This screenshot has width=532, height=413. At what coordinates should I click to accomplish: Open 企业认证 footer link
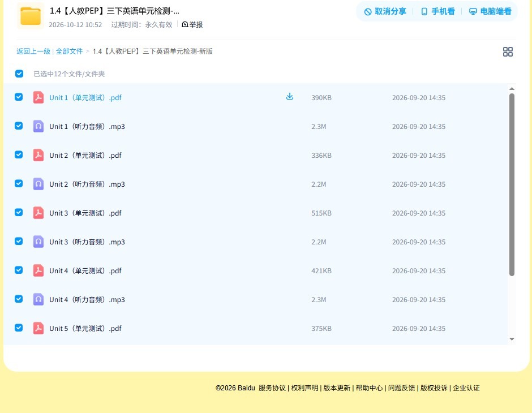466,388
